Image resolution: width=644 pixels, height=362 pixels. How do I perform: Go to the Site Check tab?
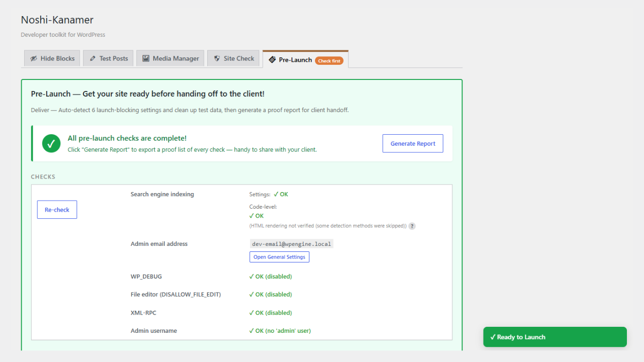coord(234,58)
